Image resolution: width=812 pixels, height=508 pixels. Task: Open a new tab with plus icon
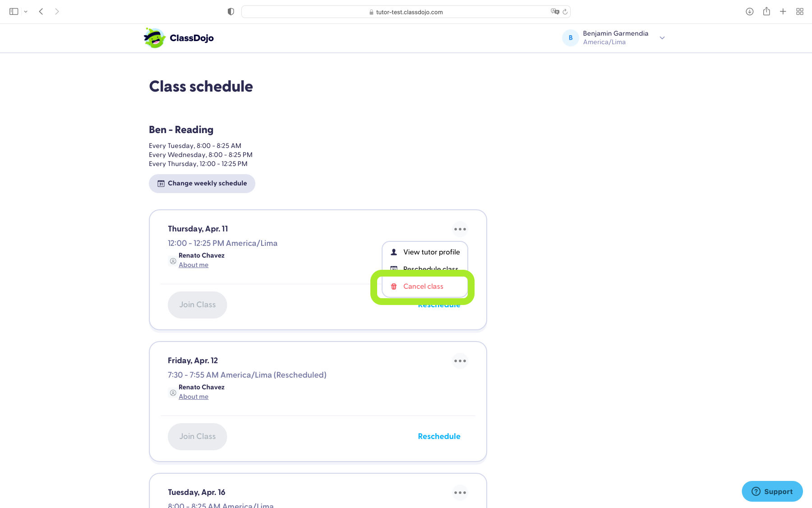783,12
